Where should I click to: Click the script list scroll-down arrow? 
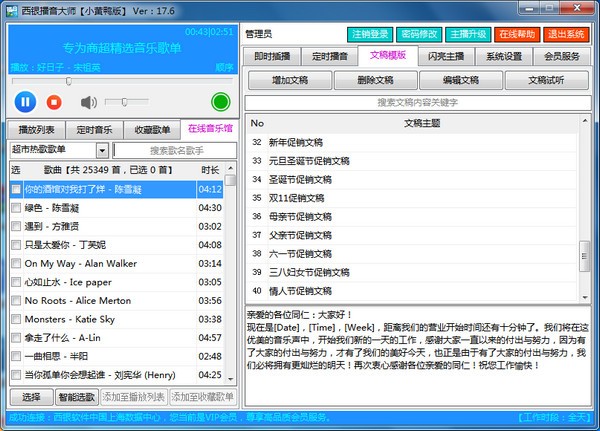[585, 297]
